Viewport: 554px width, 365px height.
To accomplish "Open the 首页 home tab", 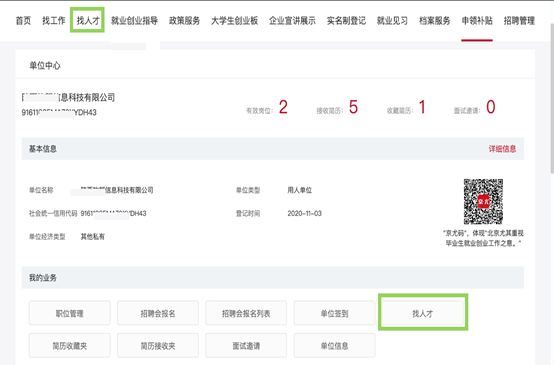I will pos(23,21).
